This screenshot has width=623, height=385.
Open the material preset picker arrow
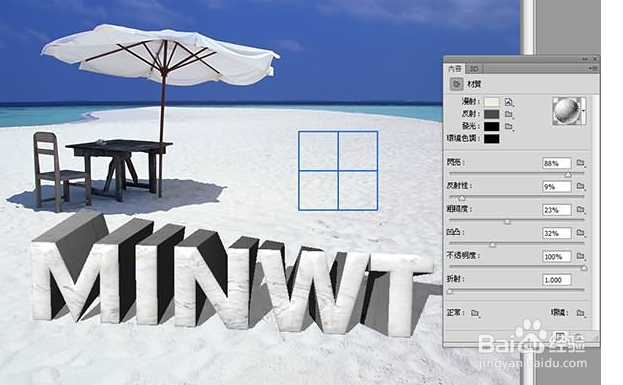pyautogui.click(x=584, y=111)
